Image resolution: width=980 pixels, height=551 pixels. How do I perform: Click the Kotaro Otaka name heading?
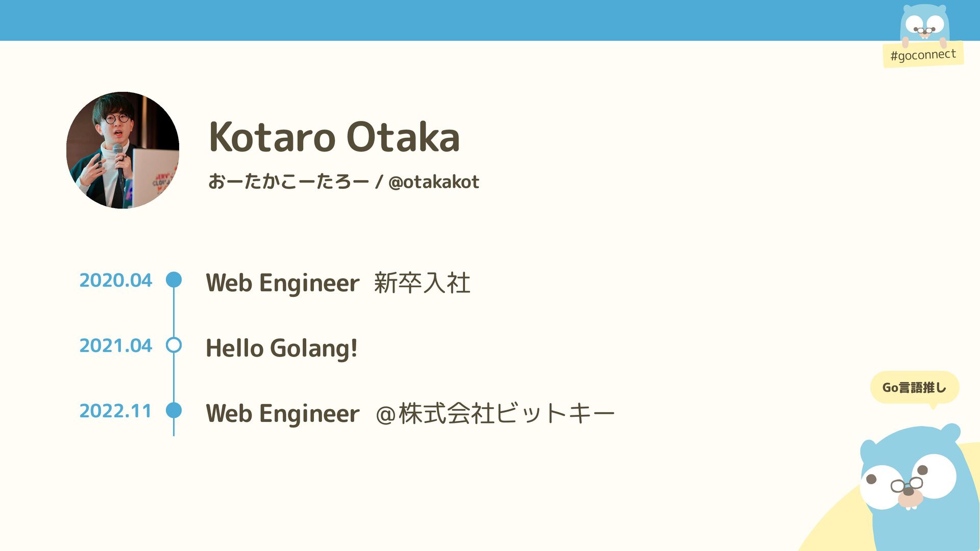[334, 137]
